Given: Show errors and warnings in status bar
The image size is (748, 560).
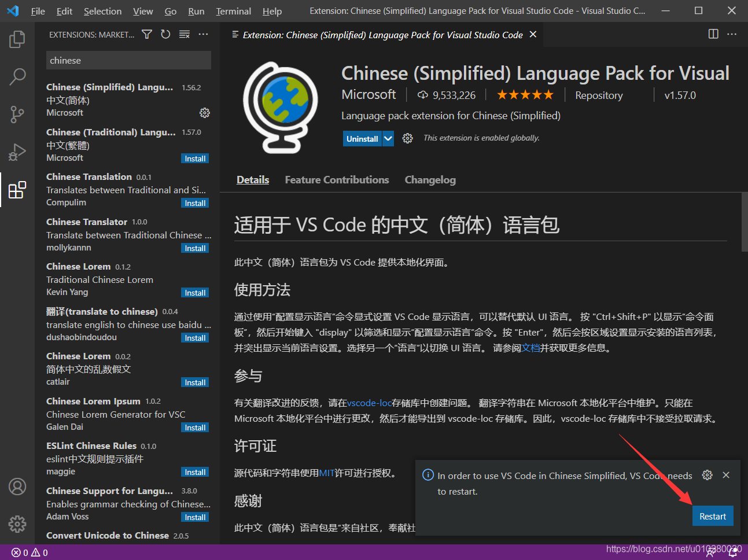Looking at the screenshot, I should 30,552.
